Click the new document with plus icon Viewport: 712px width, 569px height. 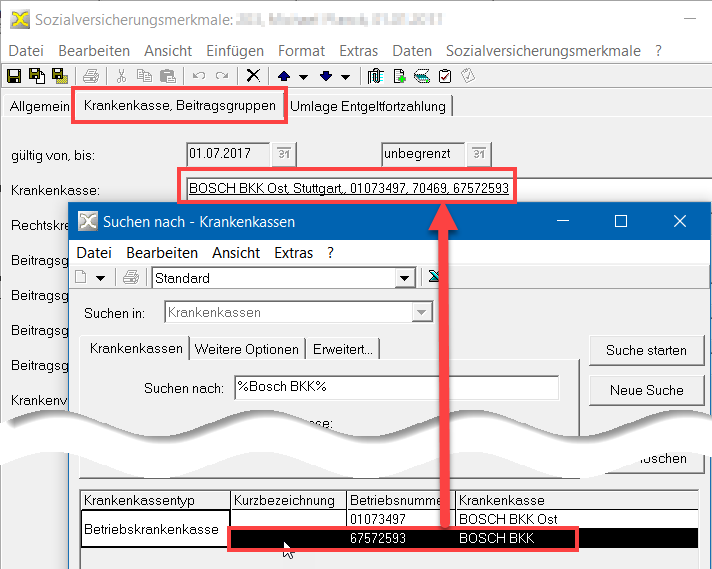point(399,76)
